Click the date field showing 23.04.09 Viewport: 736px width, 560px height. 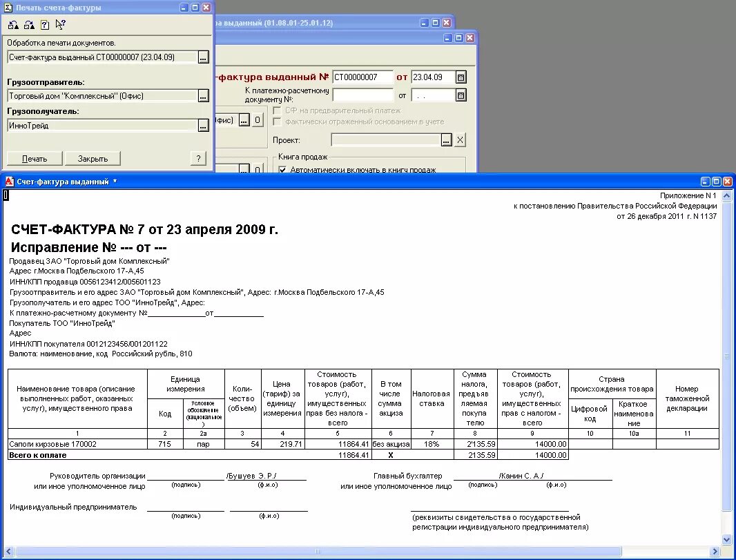coord(433,77)
